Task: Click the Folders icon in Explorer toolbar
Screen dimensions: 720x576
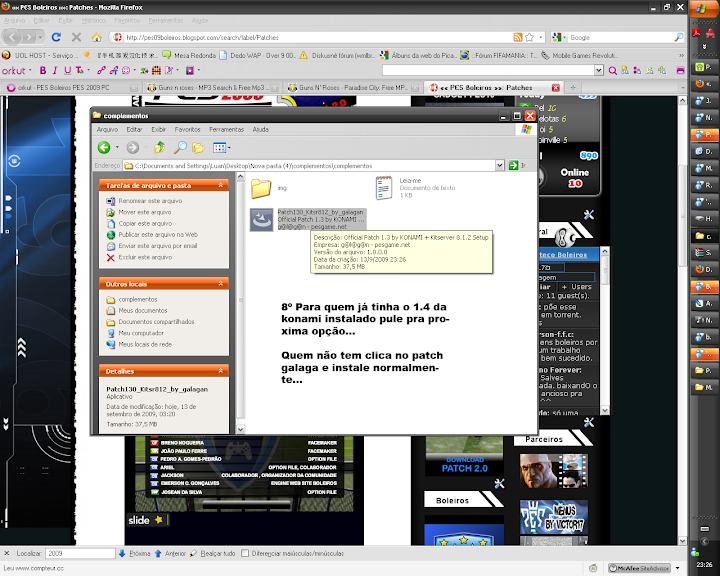Action: click(198, 147)
